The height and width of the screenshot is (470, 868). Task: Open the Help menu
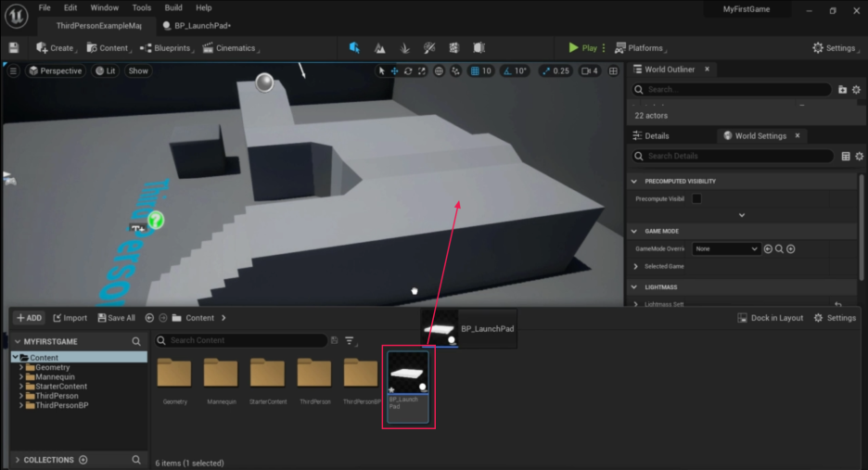pos(204,7)
